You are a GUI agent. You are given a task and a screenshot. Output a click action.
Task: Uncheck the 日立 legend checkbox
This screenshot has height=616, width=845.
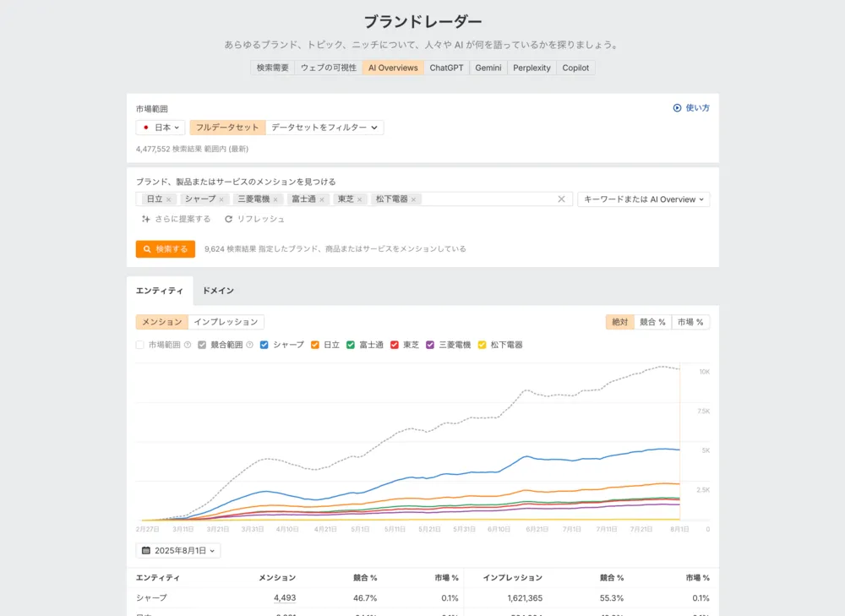(314, 345)
